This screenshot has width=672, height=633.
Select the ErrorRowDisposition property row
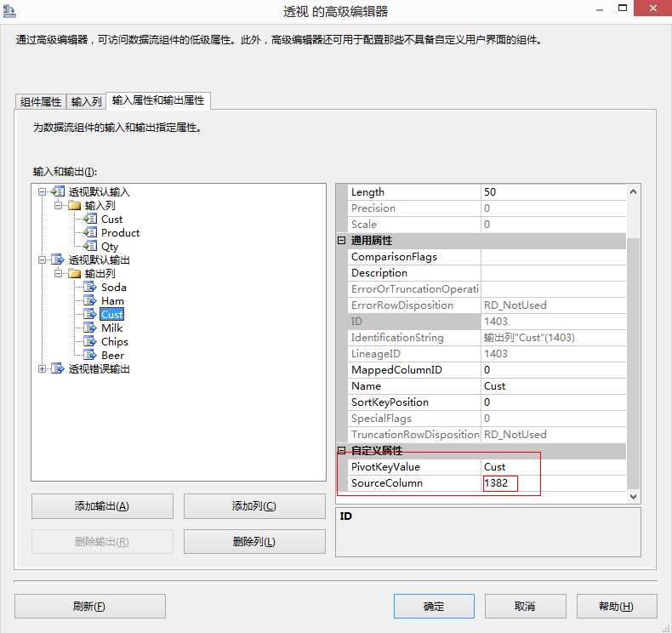point(487,305)
